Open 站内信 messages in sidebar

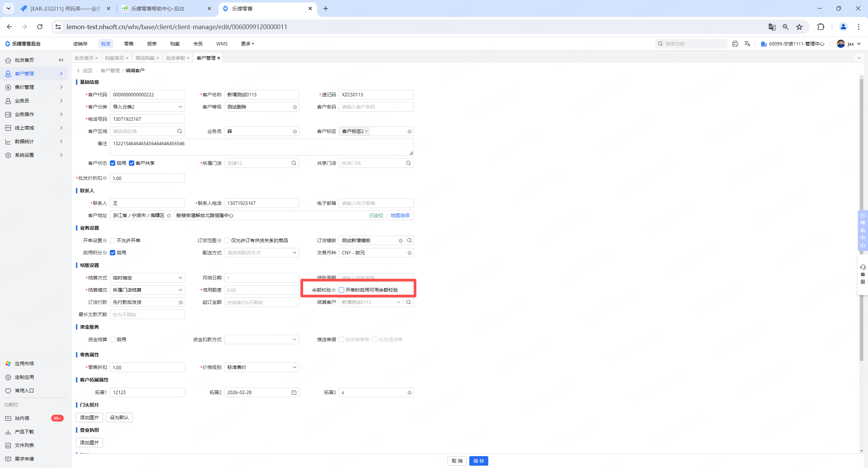[x=22, y=418]
